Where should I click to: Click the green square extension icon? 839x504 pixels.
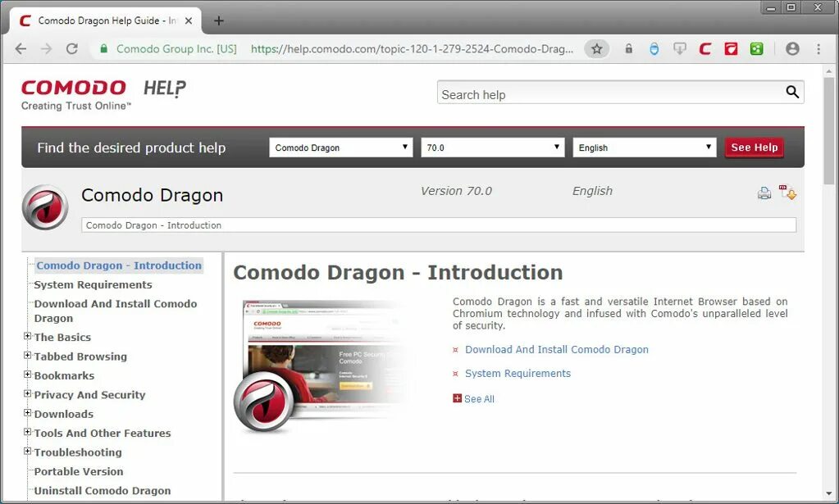pos(757,49)
